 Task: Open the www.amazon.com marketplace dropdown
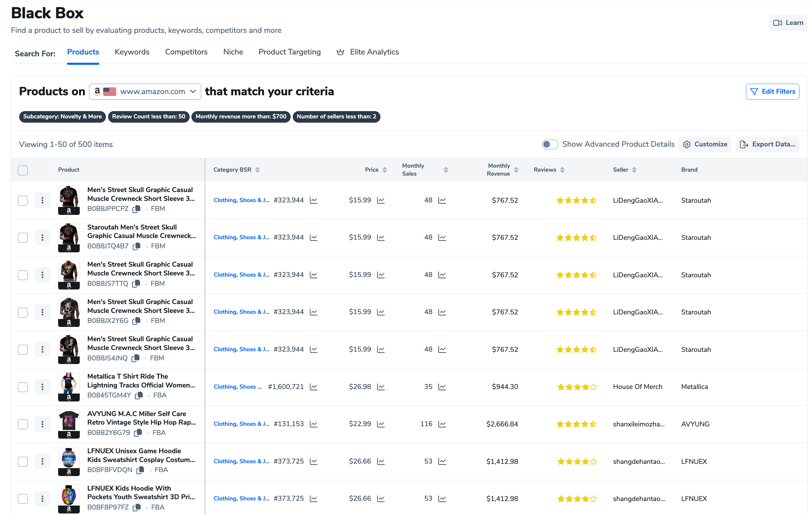coord(145,91)
